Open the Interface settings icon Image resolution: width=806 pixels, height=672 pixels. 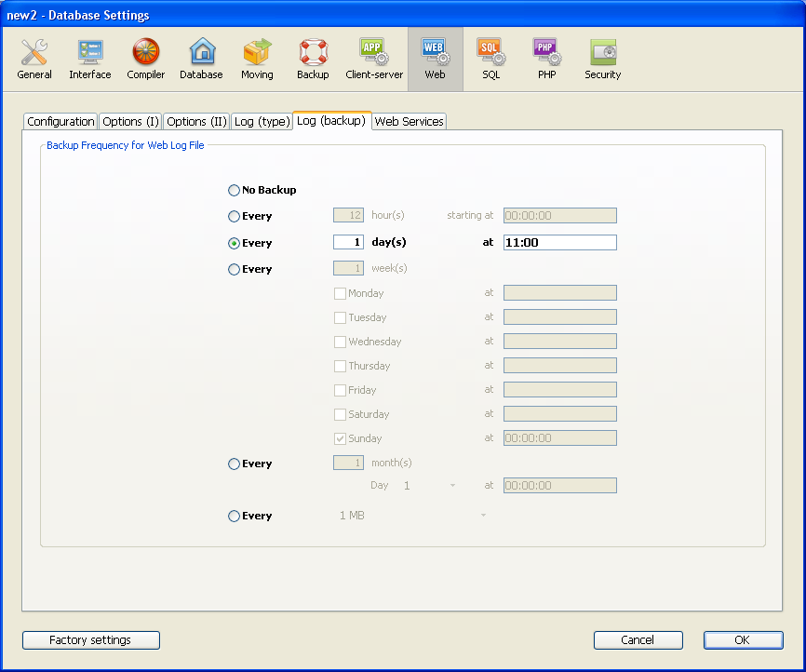(90, 59)
